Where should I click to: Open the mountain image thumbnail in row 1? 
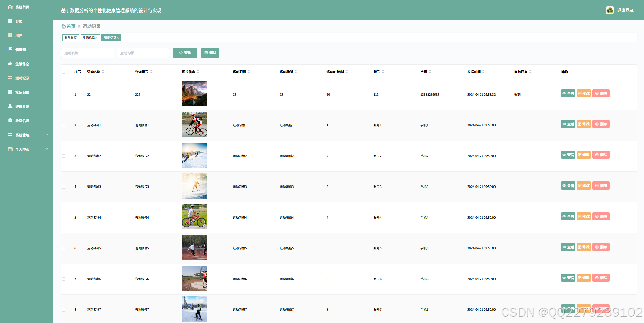coord(194,94)
